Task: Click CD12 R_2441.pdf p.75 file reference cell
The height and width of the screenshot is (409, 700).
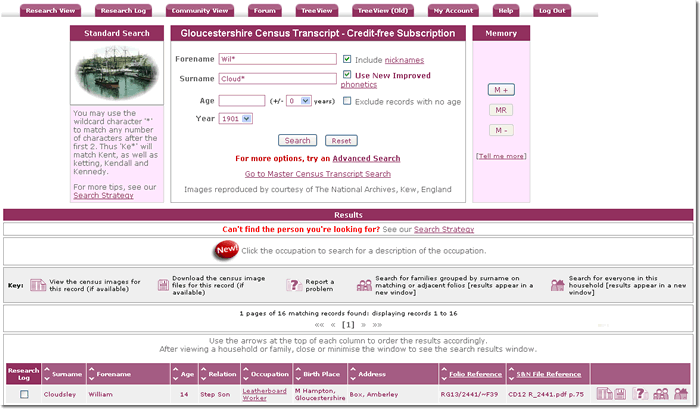Action: (x=546, y=394)
